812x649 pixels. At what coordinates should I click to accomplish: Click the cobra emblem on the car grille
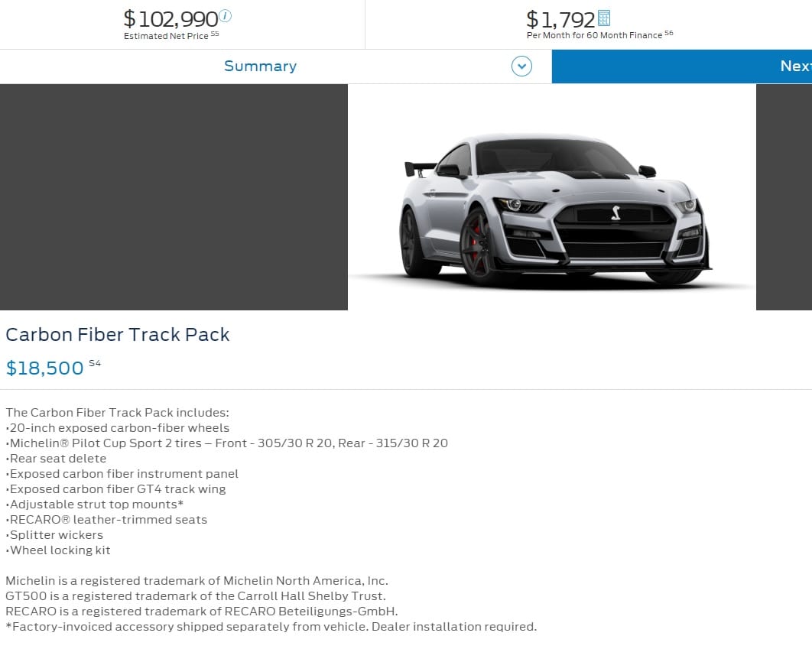pyautogui.click(x=615, y=213)
